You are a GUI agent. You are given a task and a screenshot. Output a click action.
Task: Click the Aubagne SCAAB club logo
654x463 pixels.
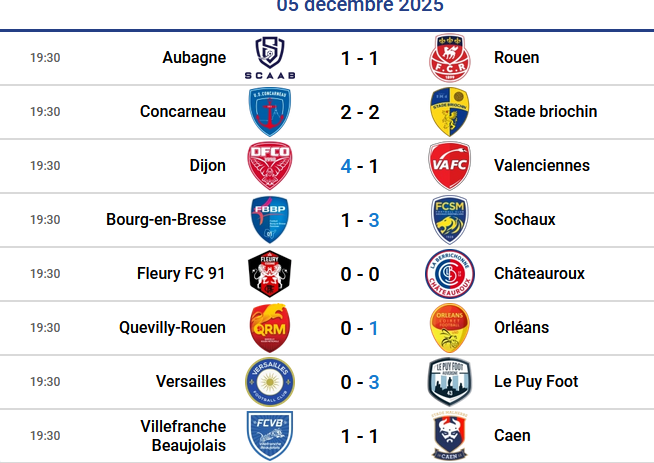(x=270, y=58)
